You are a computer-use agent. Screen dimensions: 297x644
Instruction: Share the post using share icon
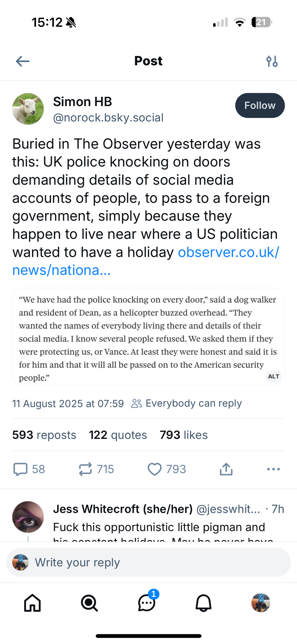(226, 469)
